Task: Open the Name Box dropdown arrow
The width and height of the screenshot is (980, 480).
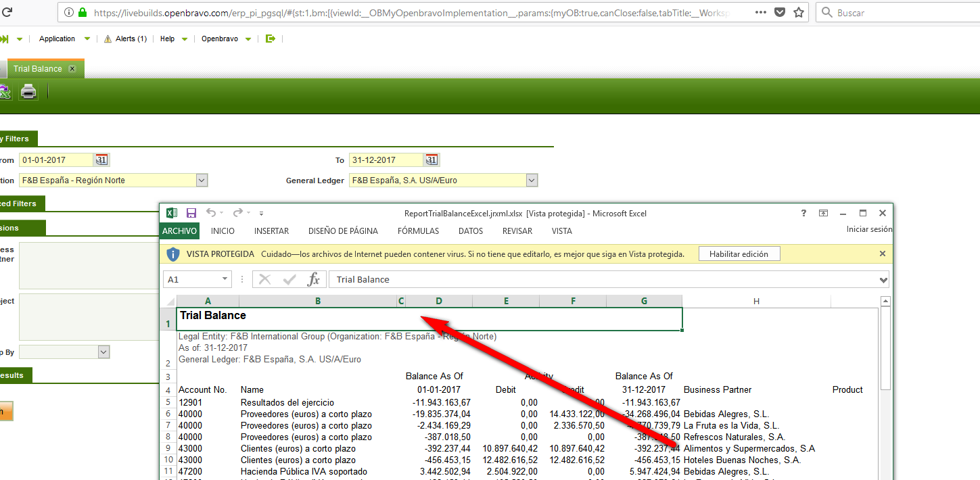Action: click(x=225, y=279)
